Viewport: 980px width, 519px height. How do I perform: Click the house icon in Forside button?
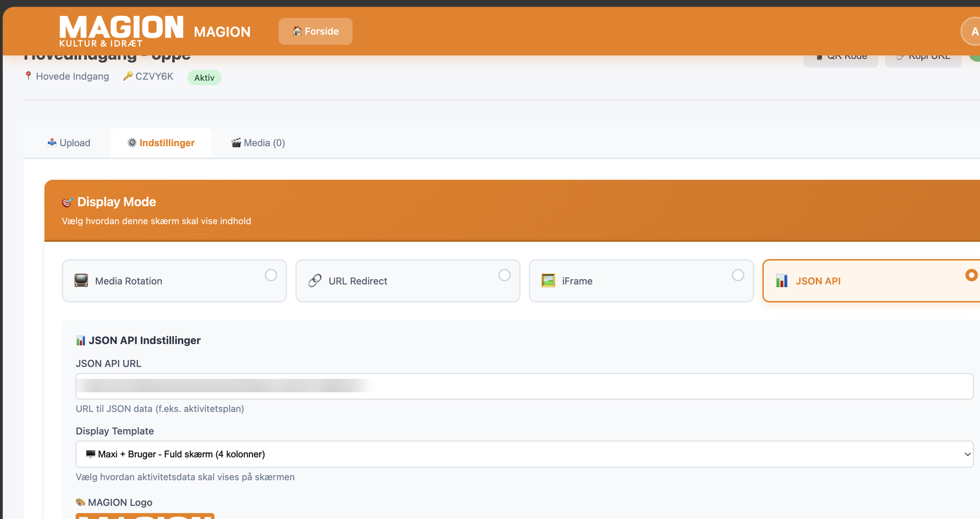297,31
